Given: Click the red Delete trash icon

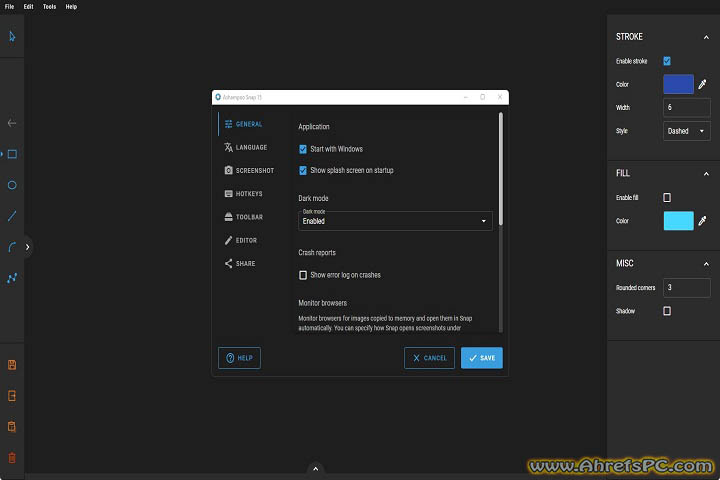Looking at the screenshot, I should (12, 457).
